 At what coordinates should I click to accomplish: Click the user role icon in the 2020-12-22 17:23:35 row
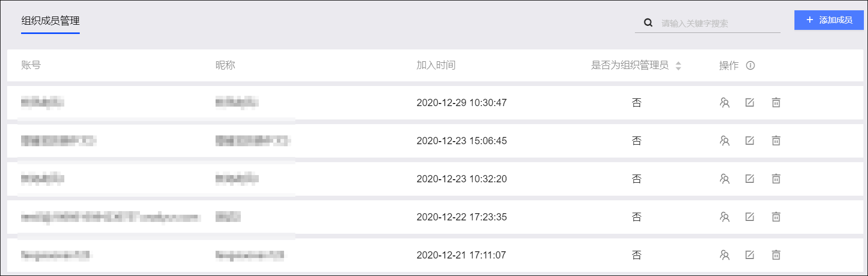click(724, 217)
